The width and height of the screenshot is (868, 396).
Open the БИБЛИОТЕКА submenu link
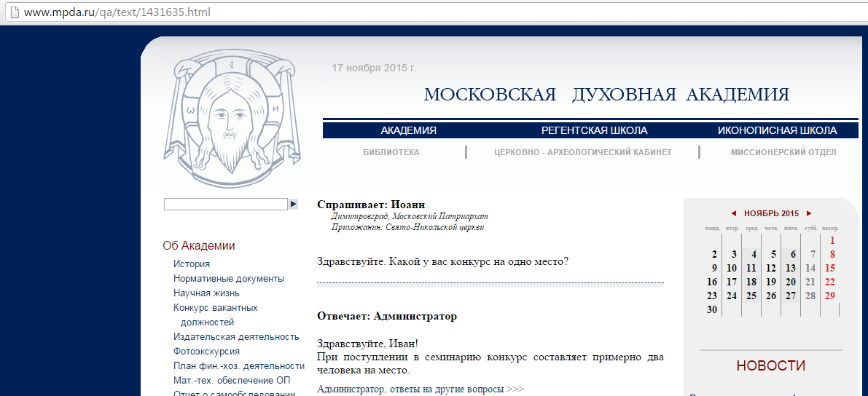tap(391, 153)
